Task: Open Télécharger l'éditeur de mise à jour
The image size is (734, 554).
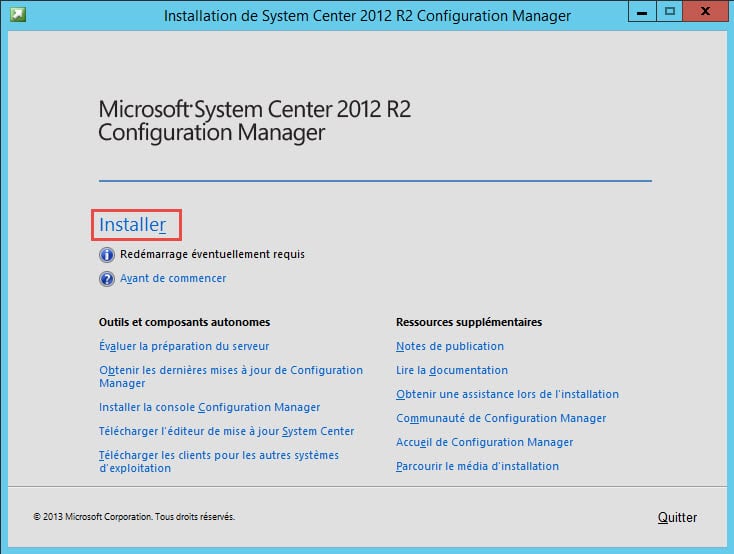Action: click(x=226, y=431)
